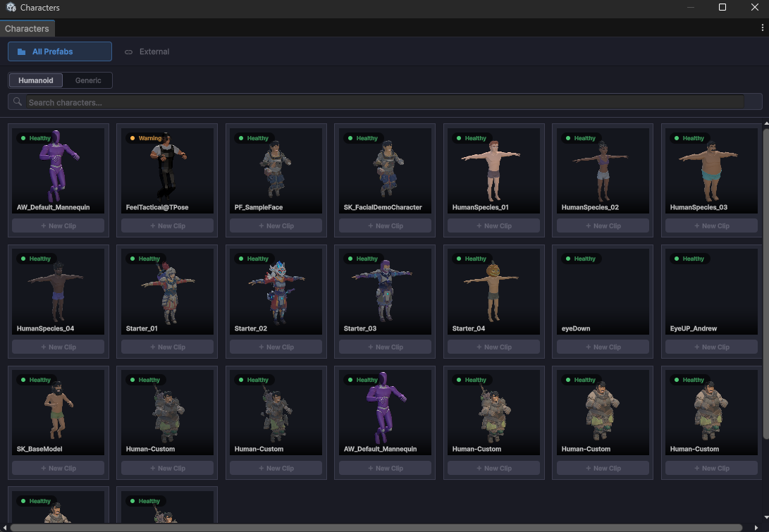769x532 pixels.
Task: Create New Clip for SK_BaseModel
Action: tap(59, 469)
